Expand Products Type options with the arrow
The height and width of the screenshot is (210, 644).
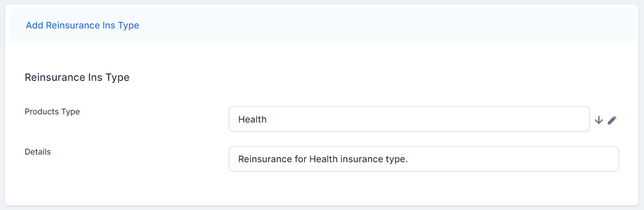tap(599, 120)
